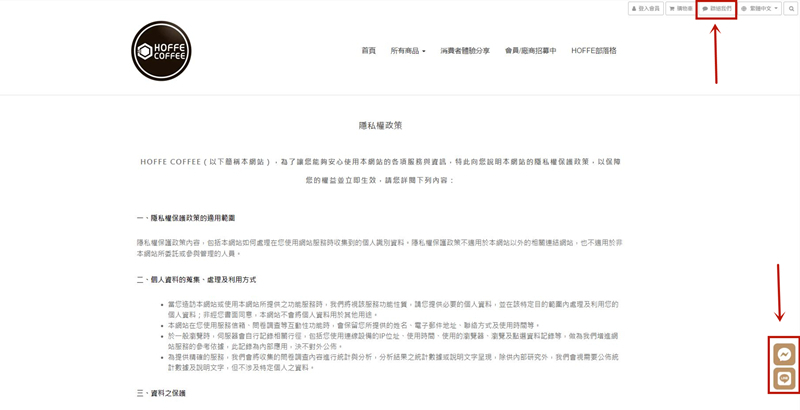Open 會員/廠商招募中 menu item
The image size is (800, 410).
coord(530,50)
